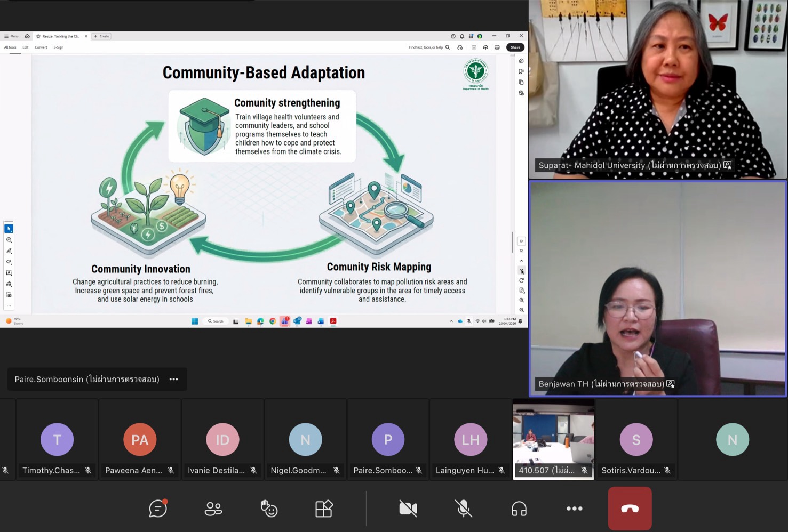Open the meeting chat panel
Screen dimensions: 788x532
tap(158, 509)
